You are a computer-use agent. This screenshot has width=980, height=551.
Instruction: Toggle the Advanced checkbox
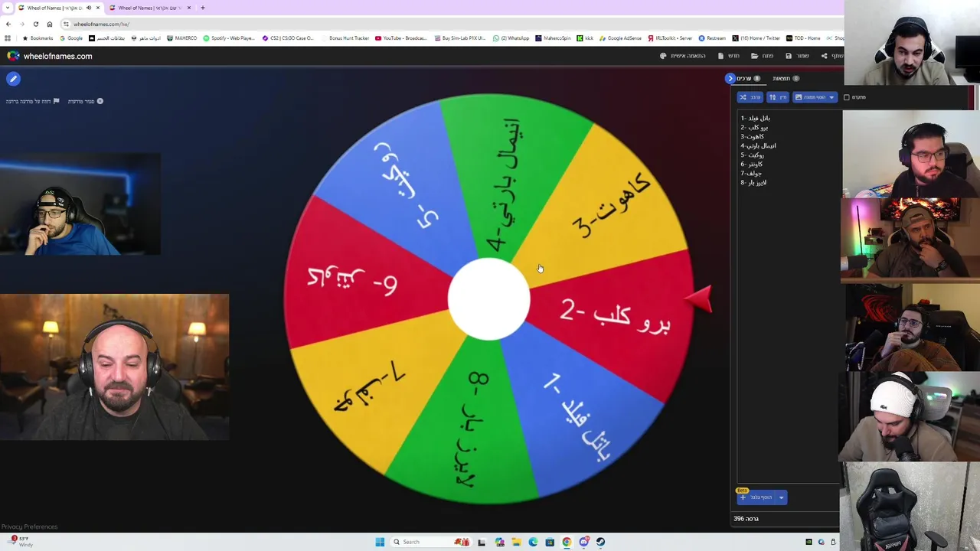click(x=846, y=97)
